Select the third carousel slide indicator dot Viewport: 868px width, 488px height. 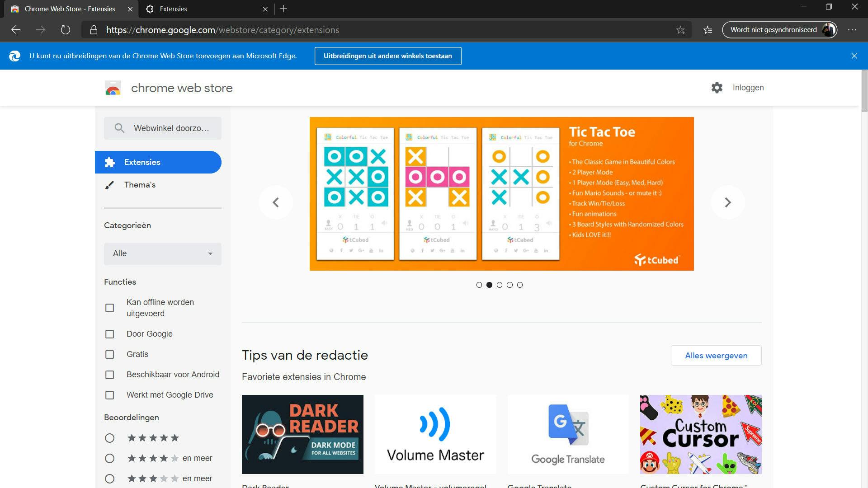[x=500, y=285]
